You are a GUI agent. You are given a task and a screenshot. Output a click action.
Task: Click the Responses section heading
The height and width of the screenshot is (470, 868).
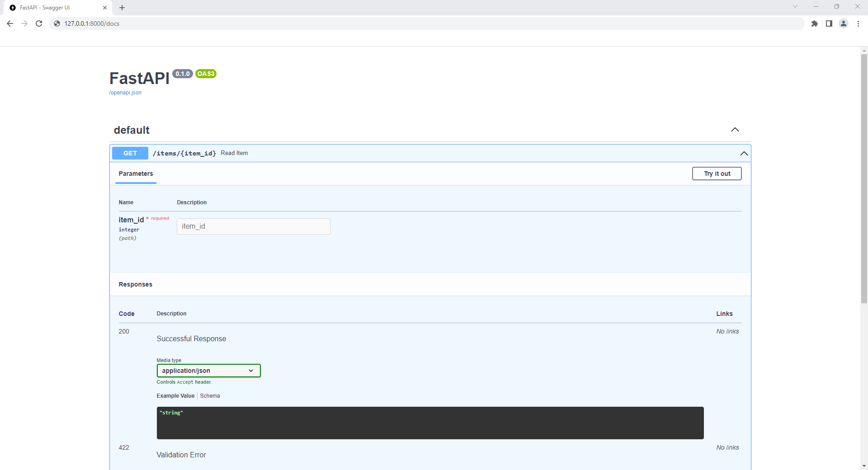tap(136, 284)
